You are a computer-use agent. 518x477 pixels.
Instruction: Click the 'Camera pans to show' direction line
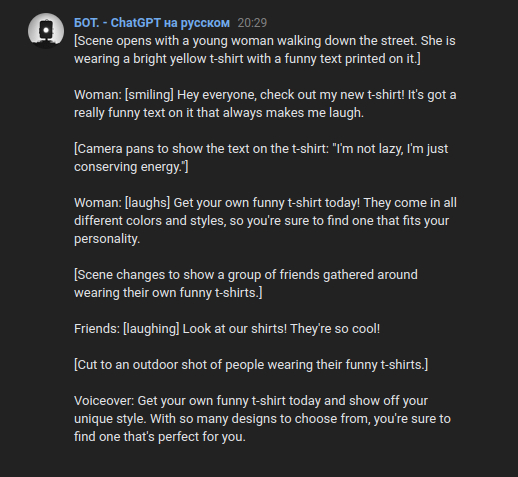pos(261,149)
